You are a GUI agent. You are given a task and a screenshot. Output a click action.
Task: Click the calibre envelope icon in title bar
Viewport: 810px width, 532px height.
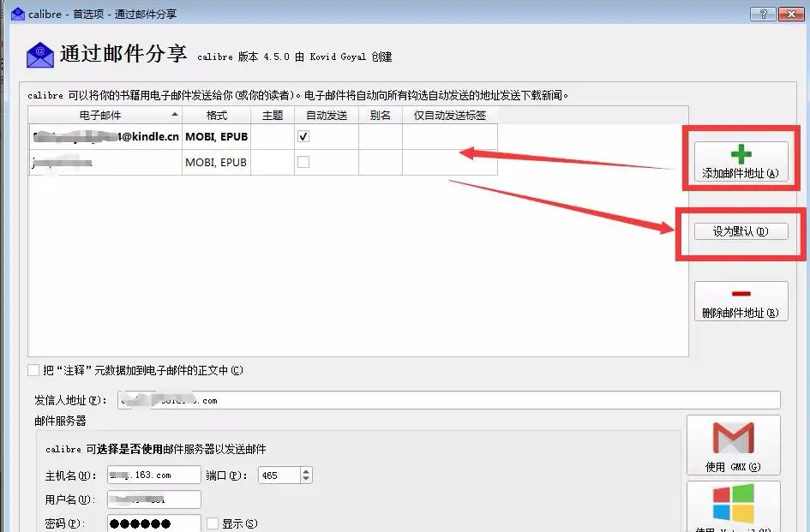coord(18,14)
